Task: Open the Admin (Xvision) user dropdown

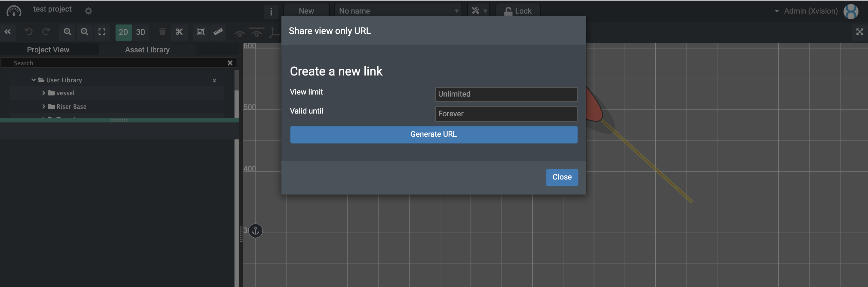Action: point(811,11)
